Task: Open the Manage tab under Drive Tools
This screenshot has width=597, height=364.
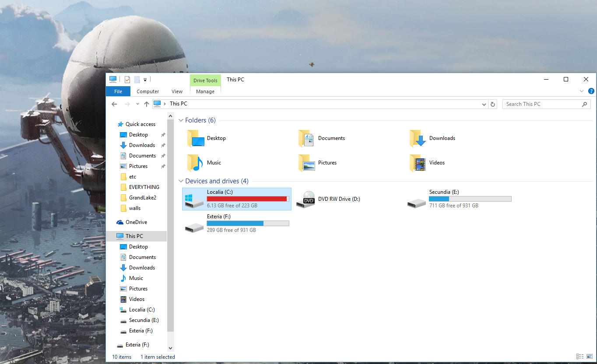Action: 205,91
